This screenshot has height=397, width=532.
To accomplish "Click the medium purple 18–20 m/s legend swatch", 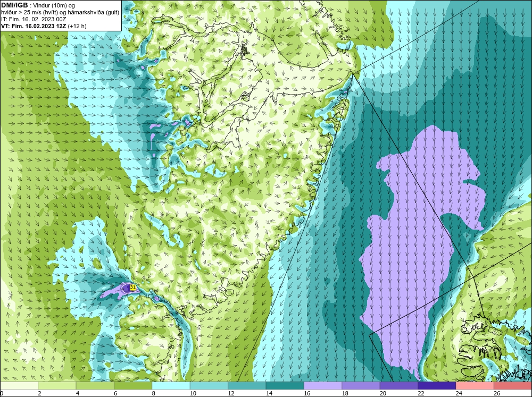I will [361, 386].
